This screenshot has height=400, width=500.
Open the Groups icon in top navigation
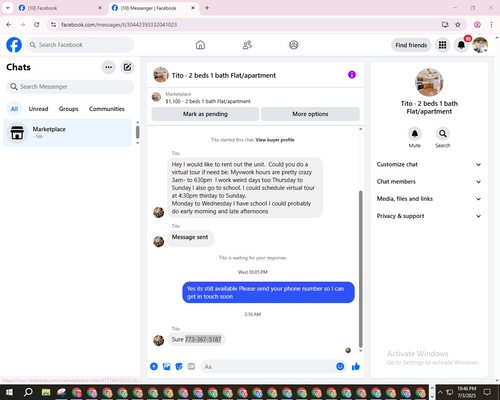coord(294,45)
